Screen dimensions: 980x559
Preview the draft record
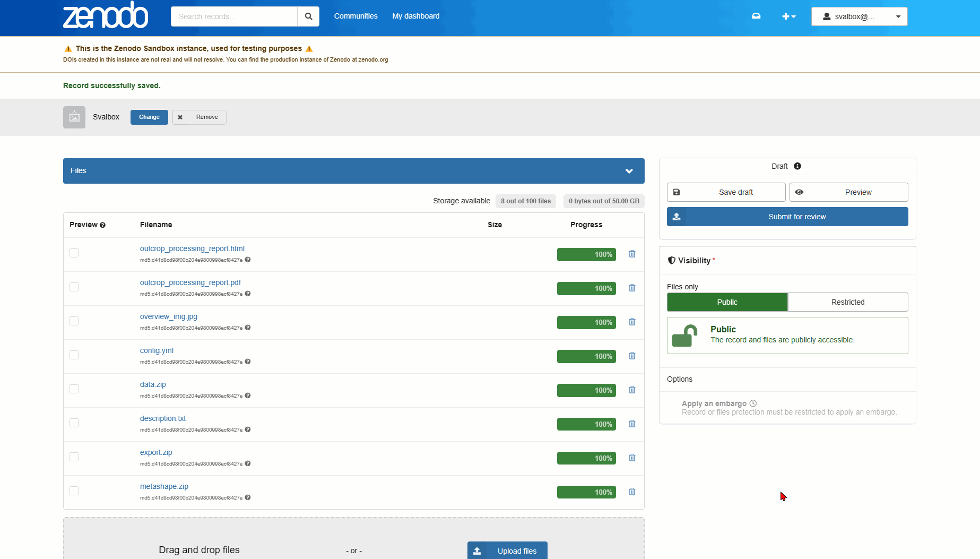[848, 192]
